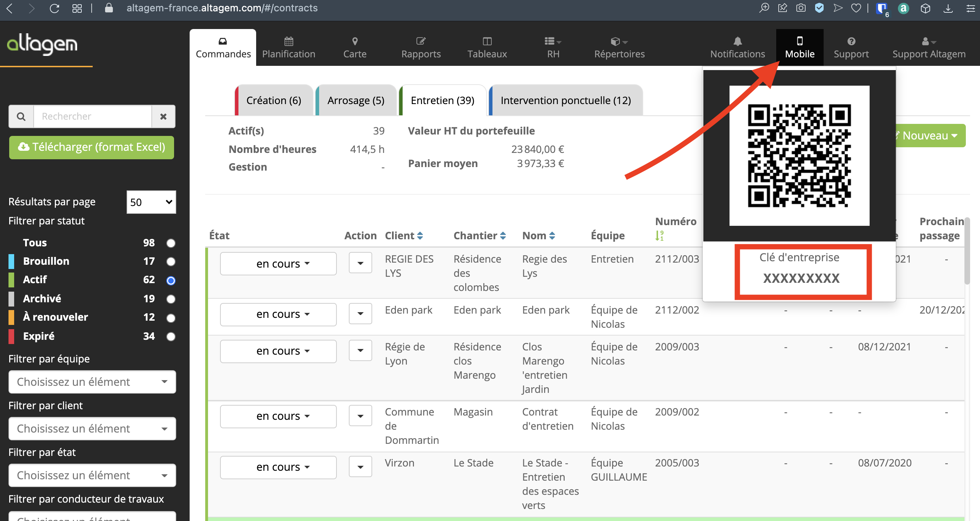Open Filtrer par client dropdown
980x521 pixels.
(x=92, y=429)
